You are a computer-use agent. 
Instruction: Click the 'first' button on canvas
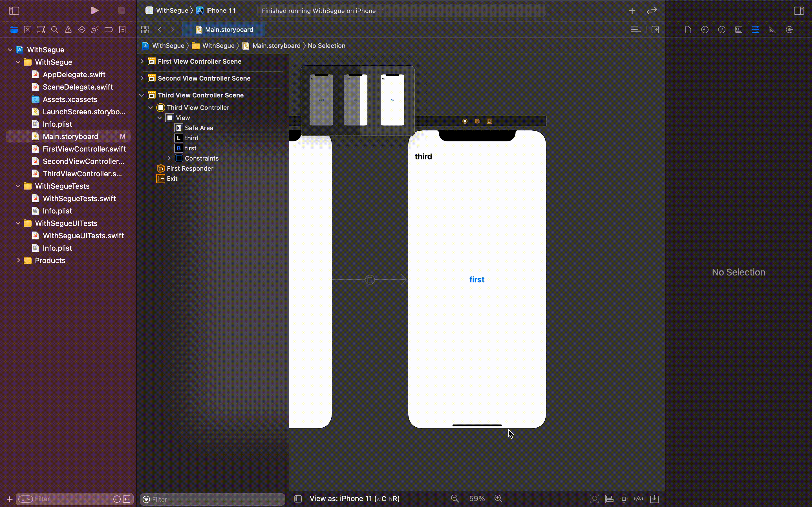coord(476,280)
